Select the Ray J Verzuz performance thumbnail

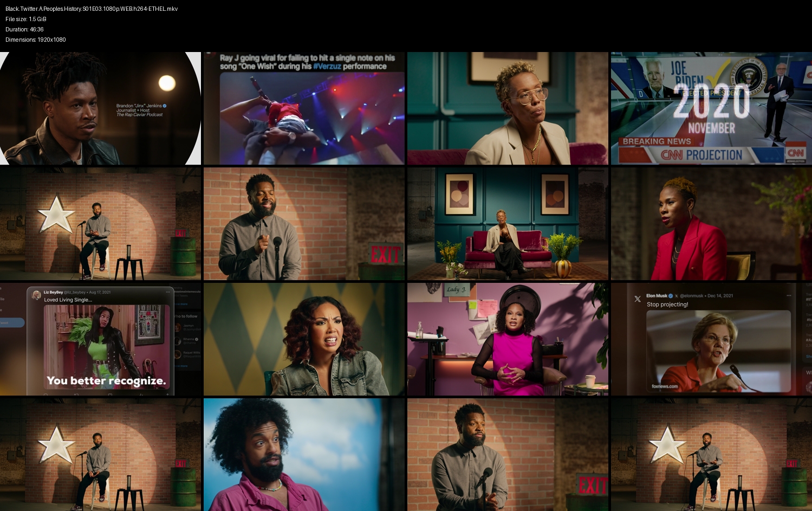[x=304, y=108]
